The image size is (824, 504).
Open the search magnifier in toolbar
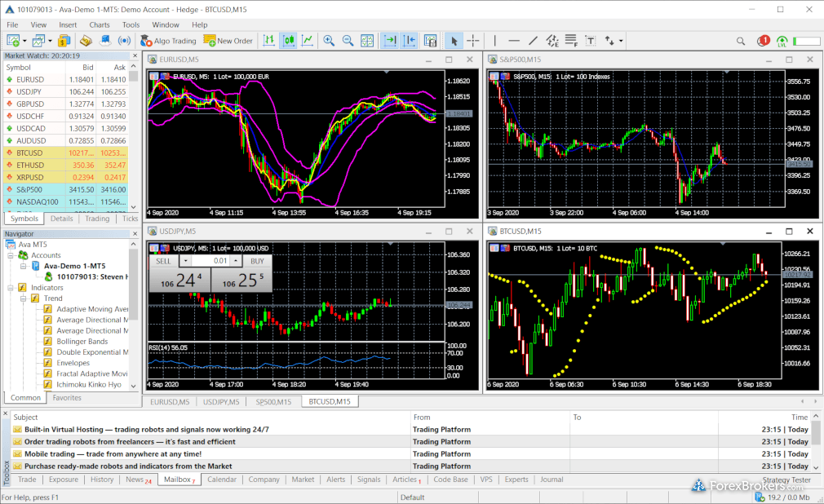pyautogui.click(x=741, y=41)
